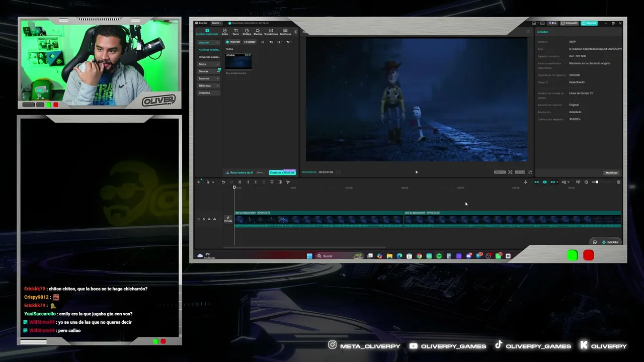Search media with the magnifier icon
The width and height of the screenshot is (644, 362).
coord(262,42)
